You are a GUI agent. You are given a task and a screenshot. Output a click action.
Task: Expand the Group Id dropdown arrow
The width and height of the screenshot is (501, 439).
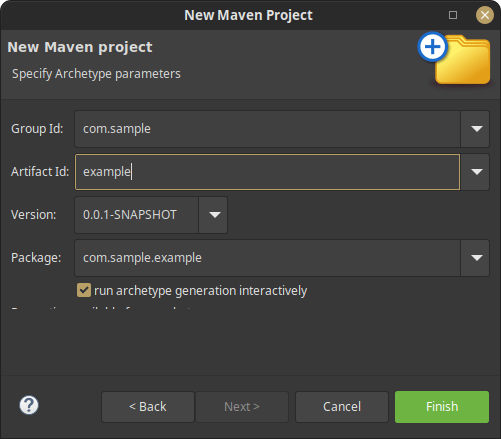(477, 129)
